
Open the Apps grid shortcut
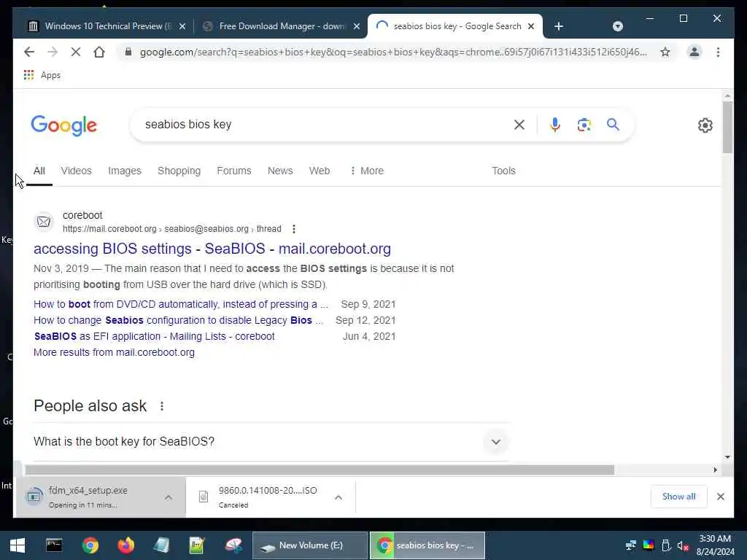tap(42, 75)
